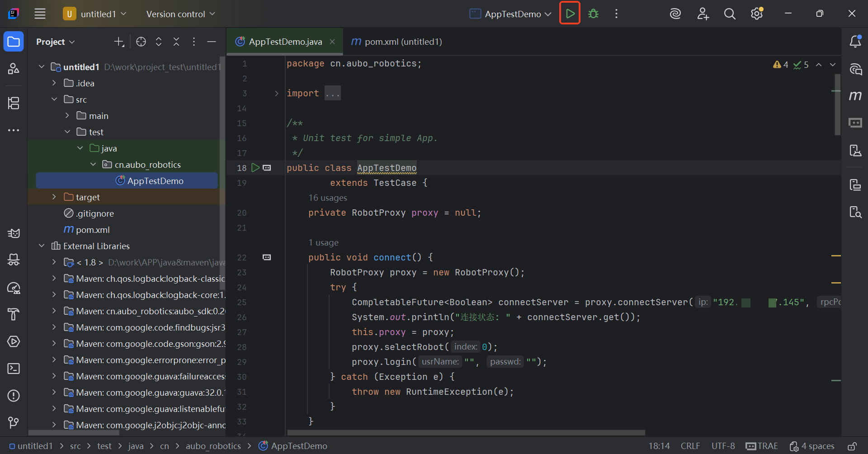Viewport: 868px width, 454px height.
Task: Toggle read-only lock in status bar
Action: pyautogui.click(x=852, y=446)
